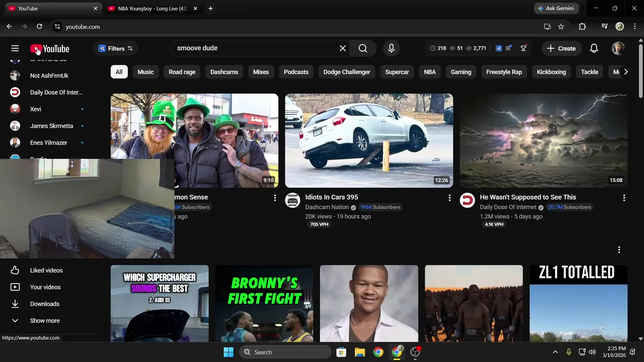Image resolution: width=644 pixels, height=362 pixels.
Task: Click Ask Gemini button
Action: (556, 9)
